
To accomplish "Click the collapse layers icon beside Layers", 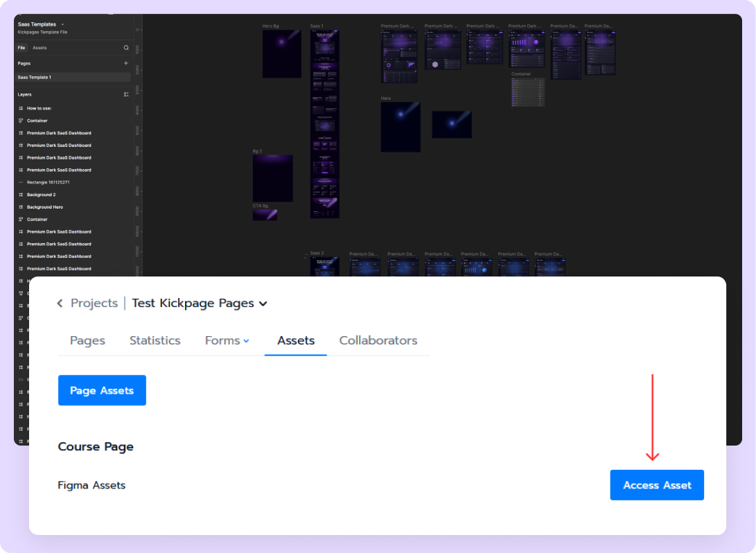I will tap(126, 94).
